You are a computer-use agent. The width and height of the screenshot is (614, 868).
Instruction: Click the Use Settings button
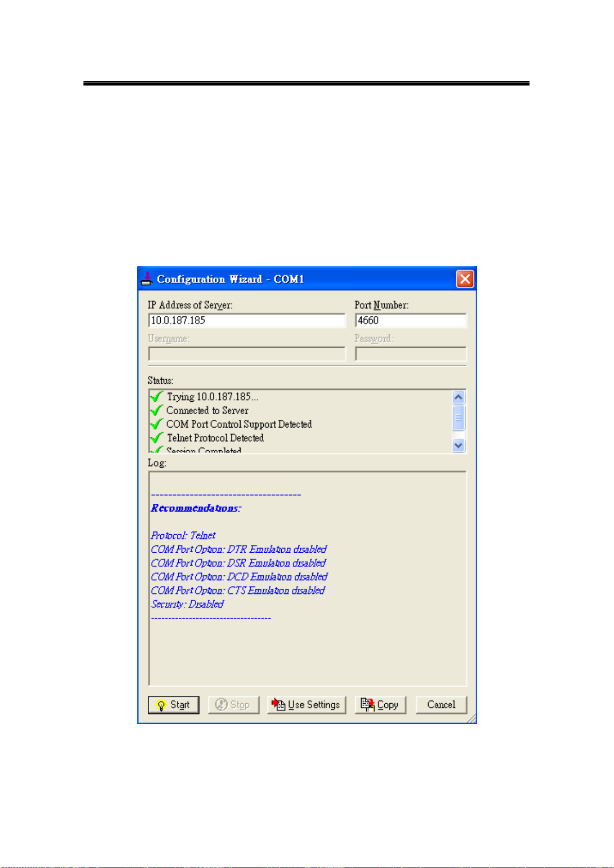[306, 705]
